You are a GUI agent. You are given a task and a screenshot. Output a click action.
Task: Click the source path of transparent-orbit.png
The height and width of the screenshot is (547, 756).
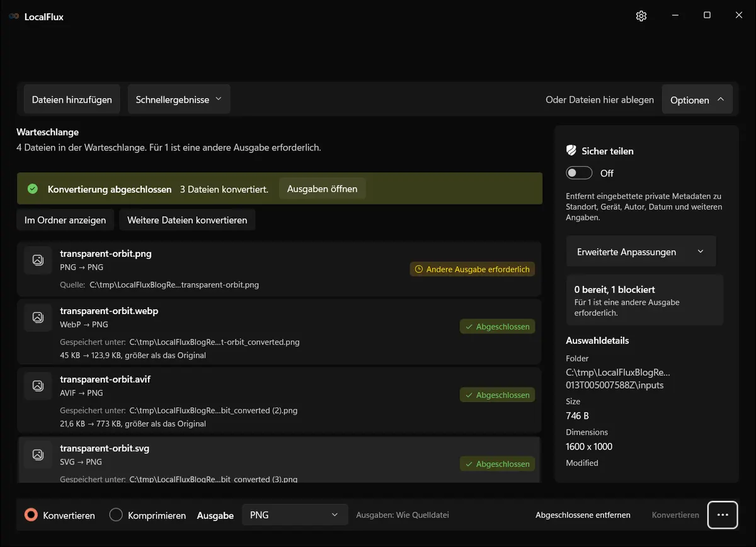pyautogui.click(x=174, y=285)
